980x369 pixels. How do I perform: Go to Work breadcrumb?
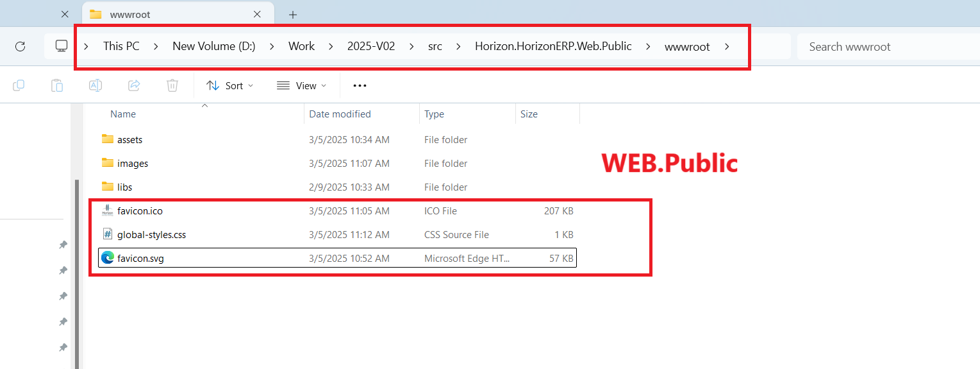[301, 46]
